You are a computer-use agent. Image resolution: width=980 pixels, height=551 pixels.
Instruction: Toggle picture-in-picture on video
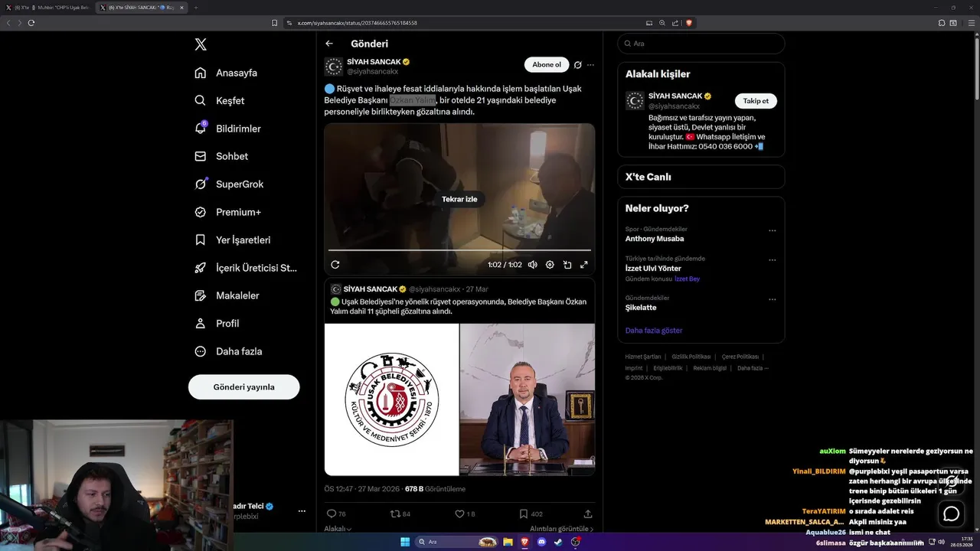click(567, 265)
